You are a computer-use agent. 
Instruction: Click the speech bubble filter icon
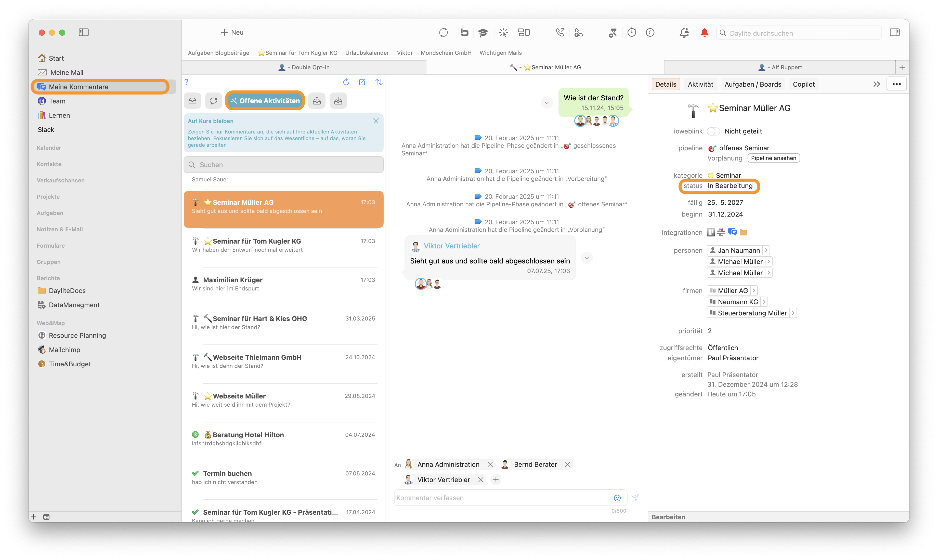point(214,101)
